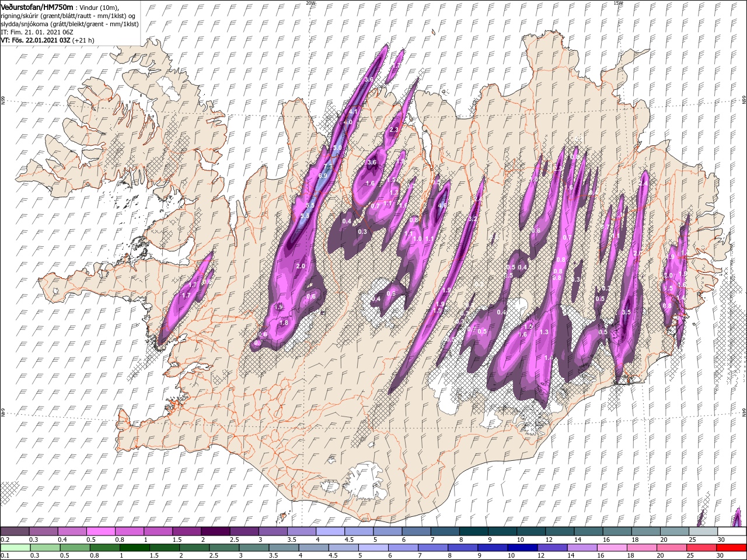Click the 5.5 snowfall value on the map

[310, 205]
